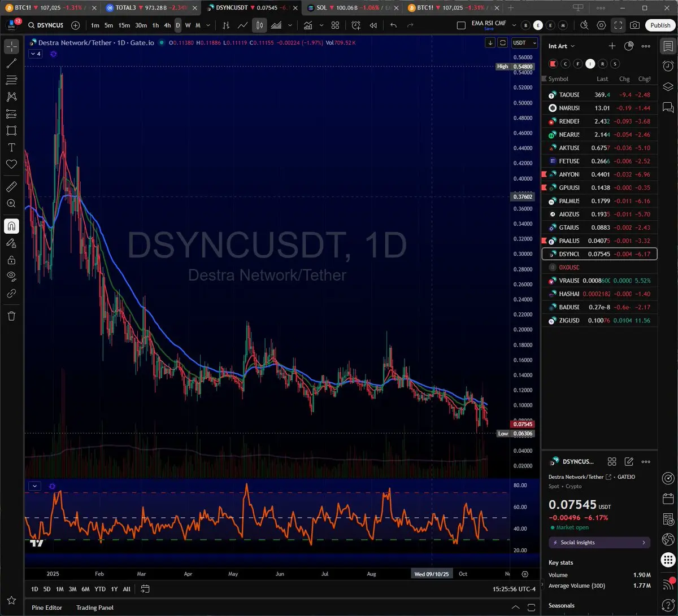
Task: Toggle the red flag watchlist filter
Action: click(x=553, y=64)
